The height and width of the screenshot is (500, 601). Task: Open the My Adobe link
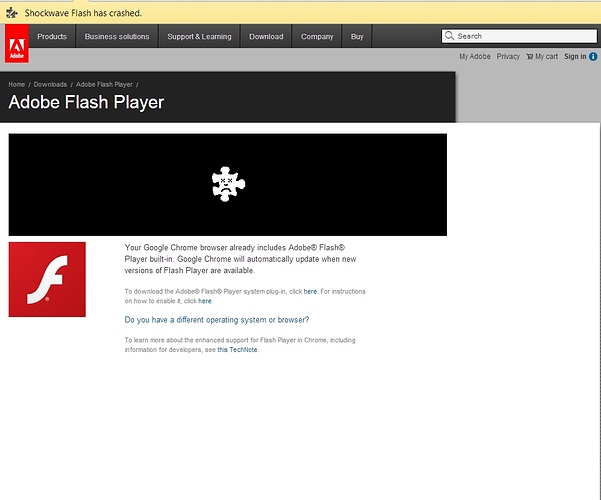pos(475,57)
